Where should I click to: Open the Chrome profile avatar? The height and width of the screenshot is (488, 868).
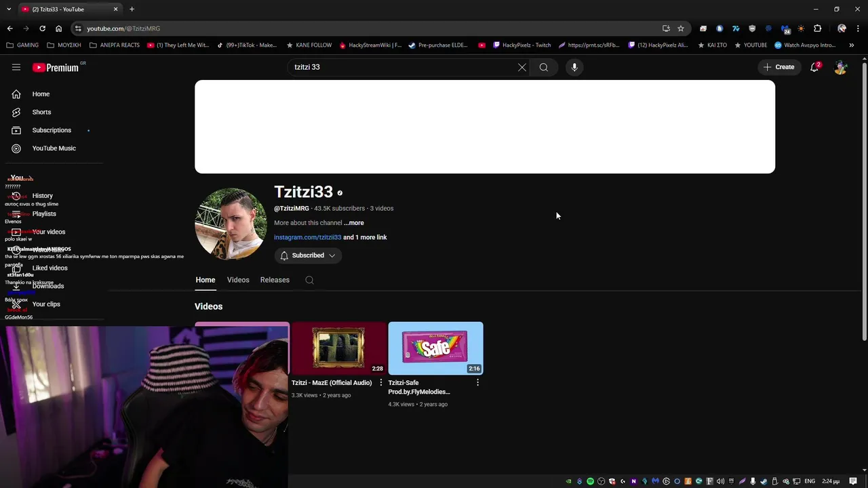(x=842, y=28)
